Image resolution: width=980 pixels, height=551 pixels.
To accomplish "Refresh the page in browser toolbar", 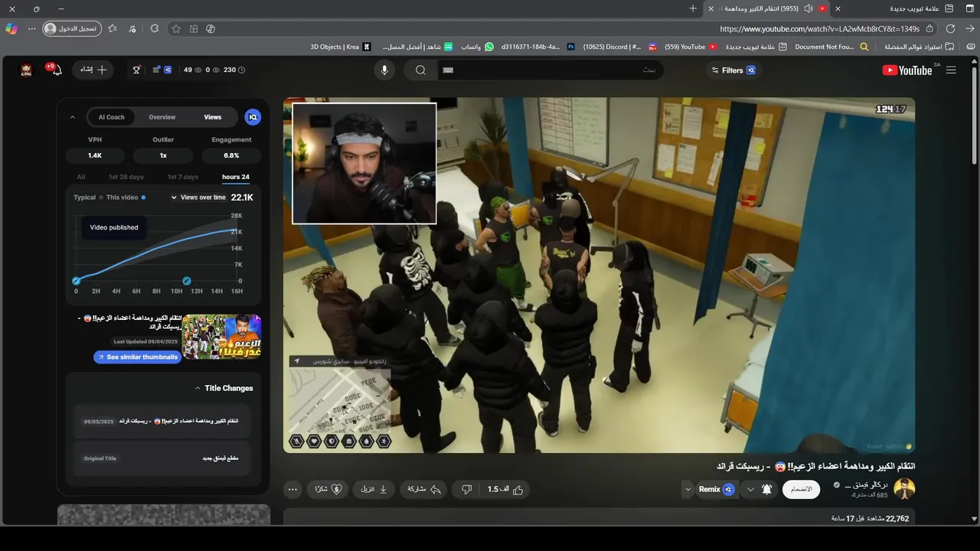I will coord(950,29).
